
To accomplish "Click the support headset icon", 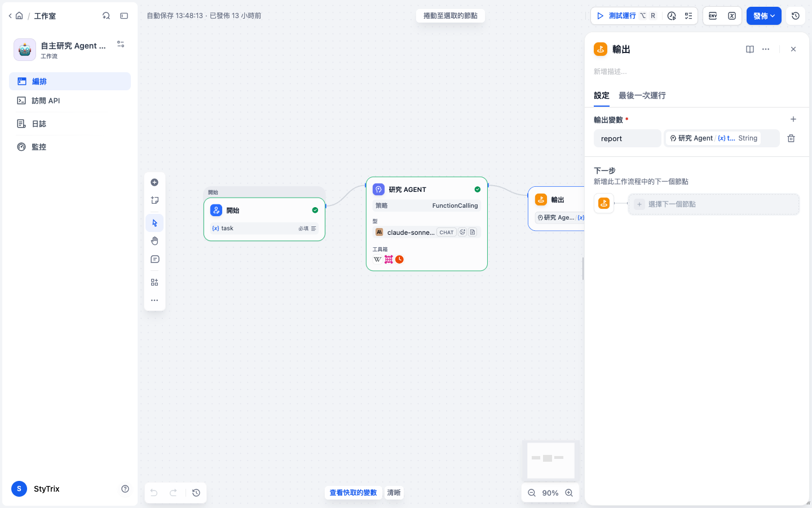I will (106, 16).
